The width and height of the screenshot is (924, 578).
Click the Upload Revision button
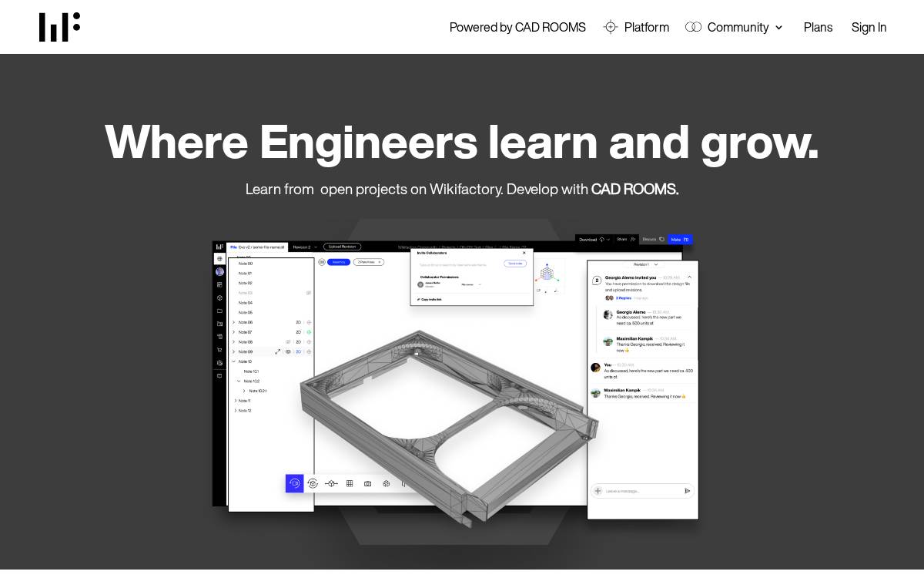(343, 247)
